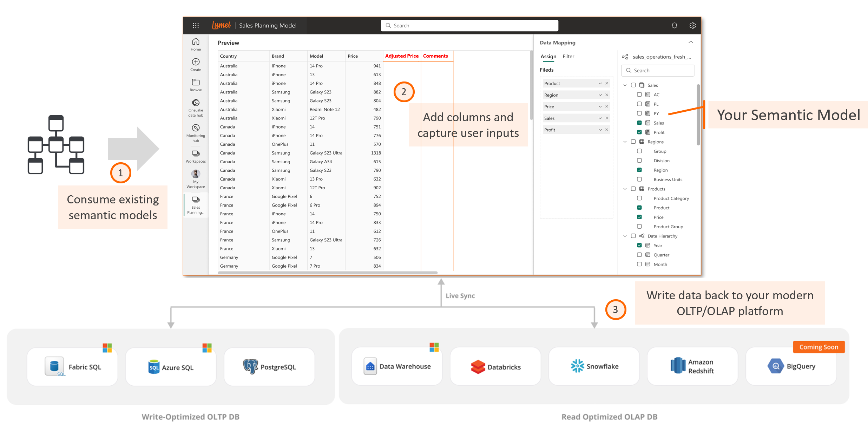Screen dimensions: 868x431
Task: Remove the Price field mapping
Action: tap(607, 107)
